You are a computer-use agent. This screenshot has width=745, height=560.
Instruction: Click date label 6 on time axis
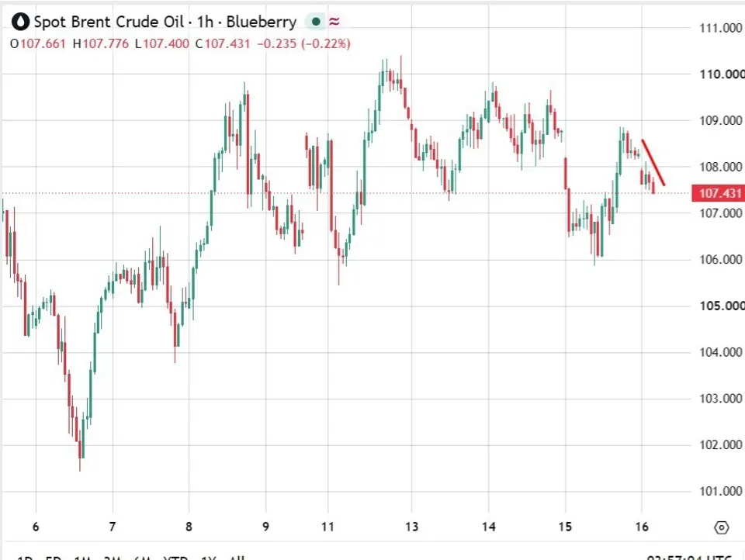click(36, 527)
